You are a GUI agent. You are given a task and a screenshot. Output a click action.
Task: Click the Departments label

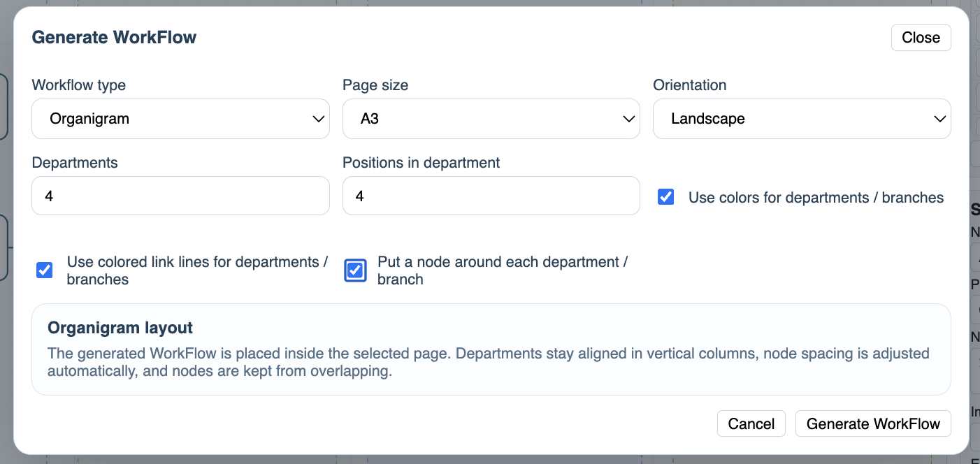[75, 163]
